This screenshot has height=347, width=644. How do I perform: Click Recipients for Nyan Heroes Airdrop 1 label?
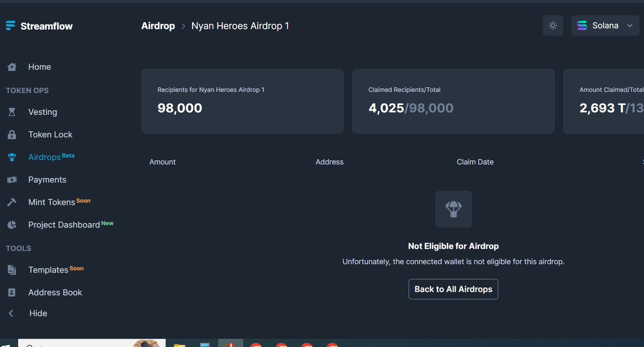211,90
